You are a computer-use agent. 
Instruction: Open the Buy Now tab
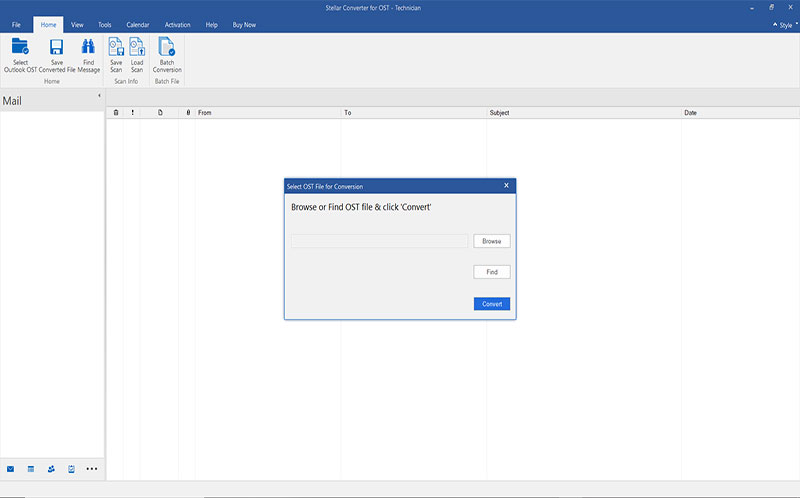[244, 24]
